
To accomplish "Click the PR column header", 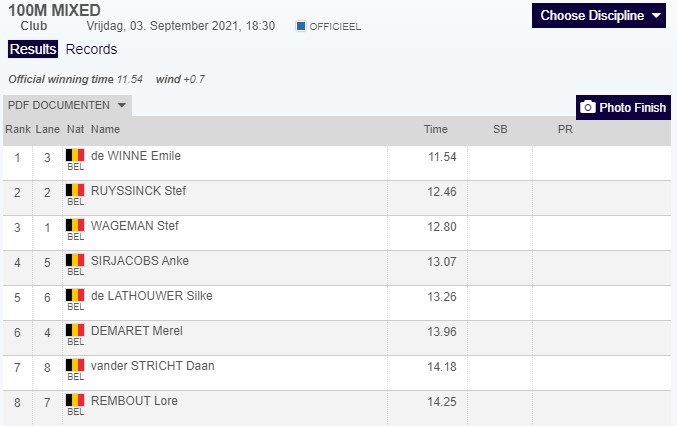I will pos(565,130).
